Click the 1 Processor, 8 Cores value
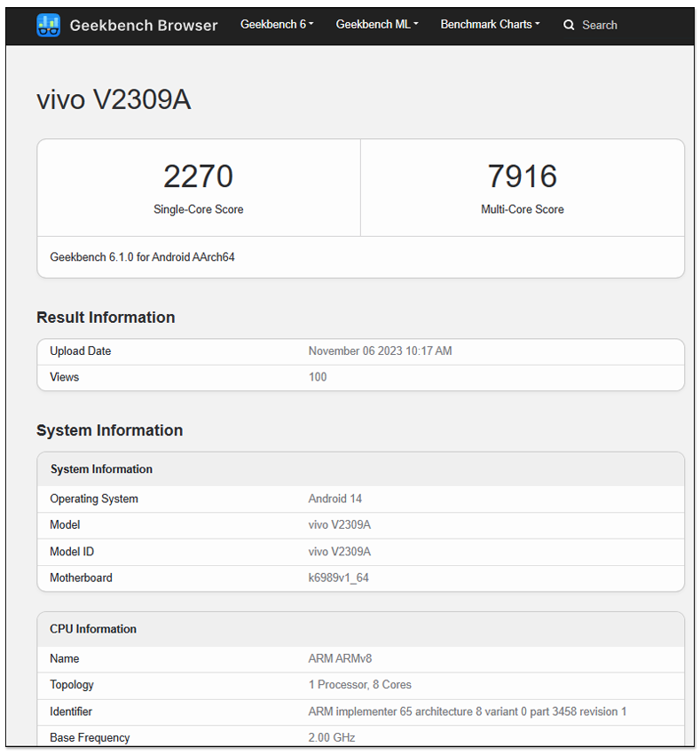The height and width of the screenshot is (755, 700). [360, 685]
